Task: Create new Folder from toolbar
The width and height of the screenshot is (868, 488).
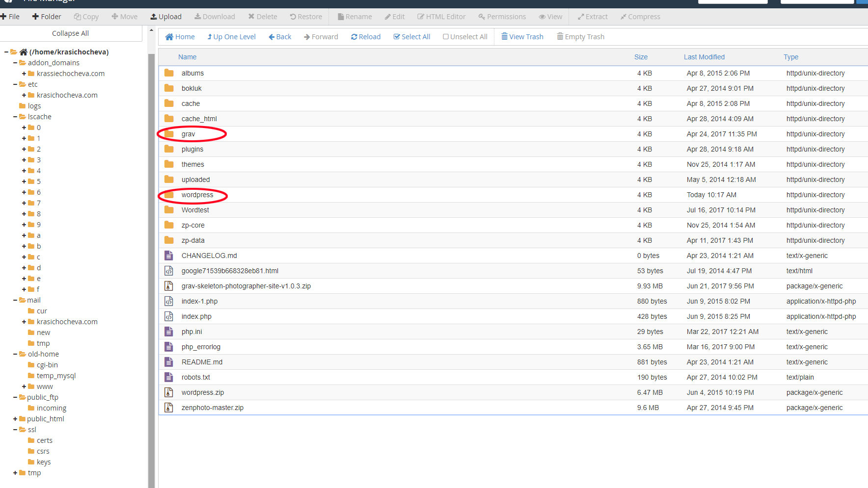Action: (x=47, y=17)
